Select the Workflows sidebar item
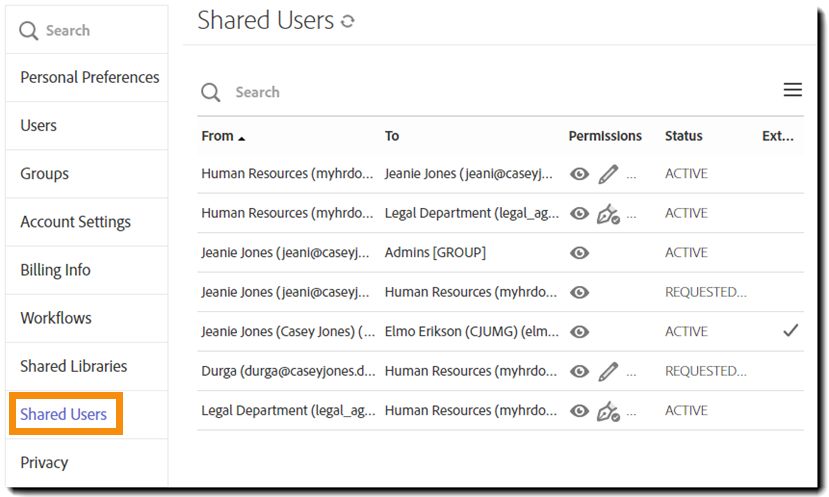Image resolution: width=829 pixels, height=497 pixels. tap(56, 318)
